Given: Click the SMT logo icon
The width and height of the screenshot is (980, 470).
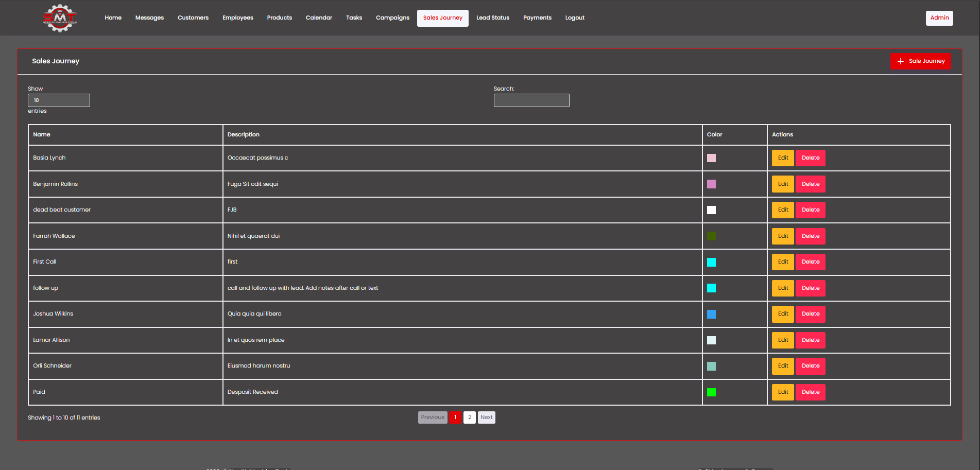Looking at the screenshot, I should pyautogui.click(x=60, y=18).
